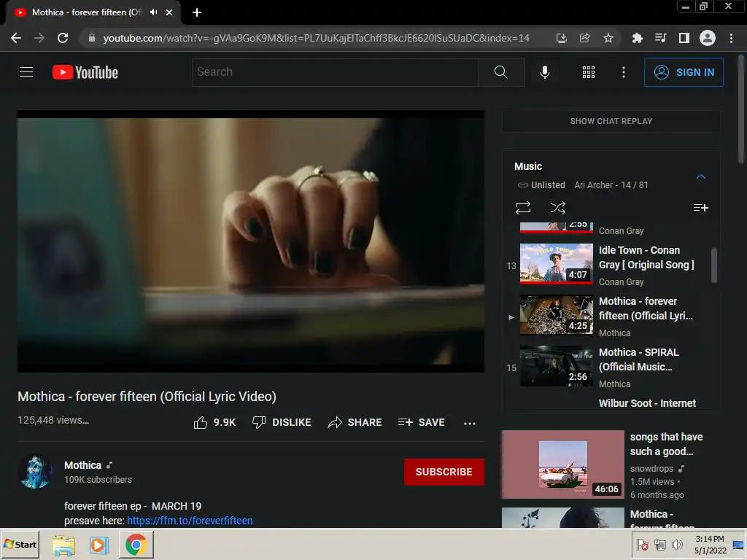
Task: Go forward in browser
Action: 39,38
